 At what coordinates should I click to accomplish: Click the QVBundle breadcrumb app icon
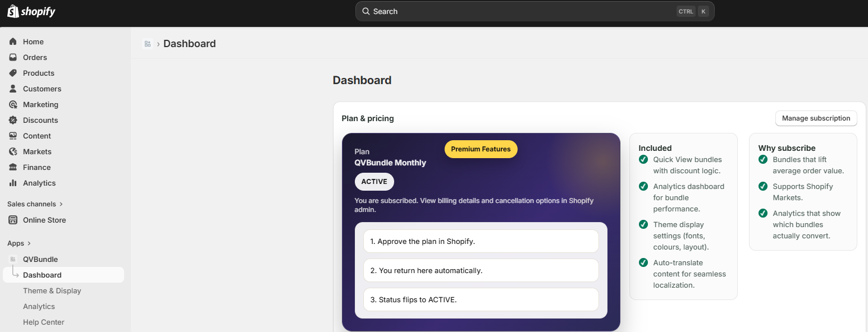pyautogui.click(x=148, y=44)
